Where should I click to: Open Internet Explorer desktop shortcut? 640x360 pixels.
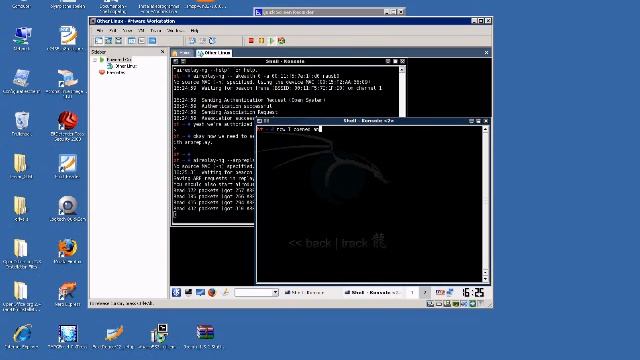coord(21,336)
